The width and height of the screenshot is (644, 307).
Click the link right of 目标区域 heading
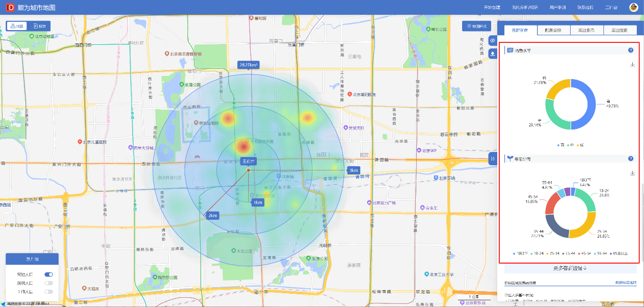pyautogui.click(x=626, y=282)
